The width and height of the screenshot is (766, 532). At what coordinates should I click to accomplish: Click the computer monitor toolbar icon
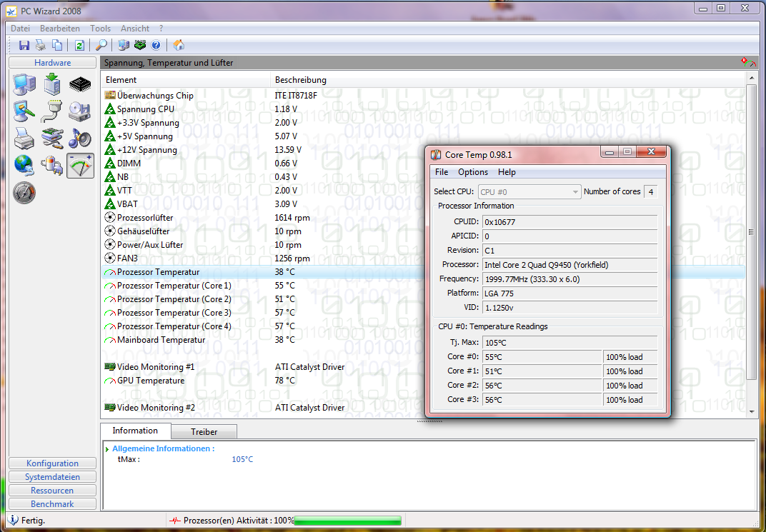(x=124, y=46)
